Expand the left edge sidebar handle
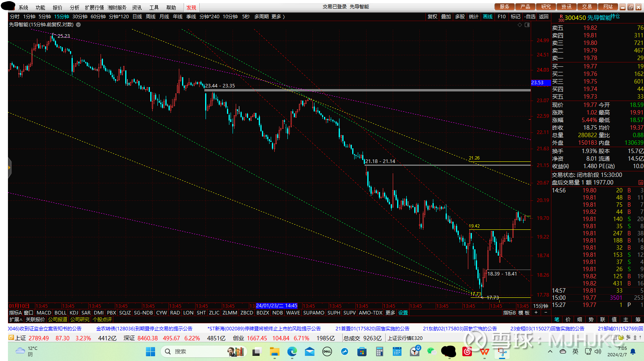644x361 pixels. point(10,167)
